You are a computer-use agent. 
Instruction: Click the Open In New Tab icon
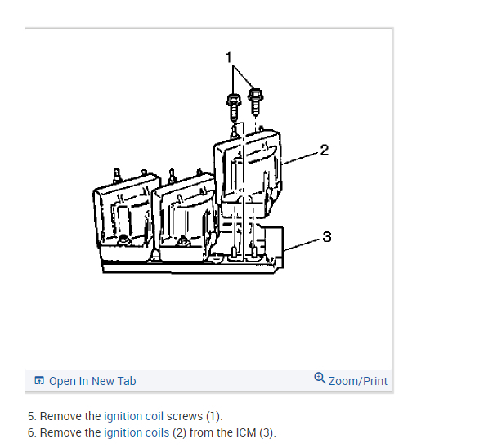point(39,380)
